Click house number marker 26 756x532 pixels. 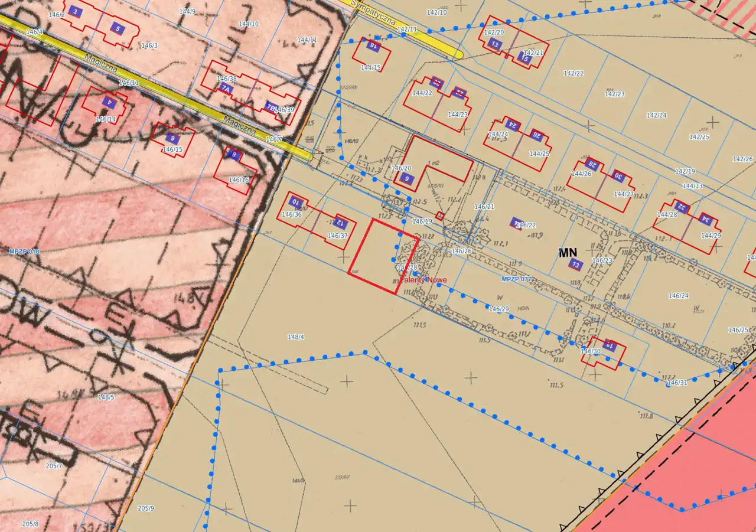pyautogui.click(x=536, y=135)
